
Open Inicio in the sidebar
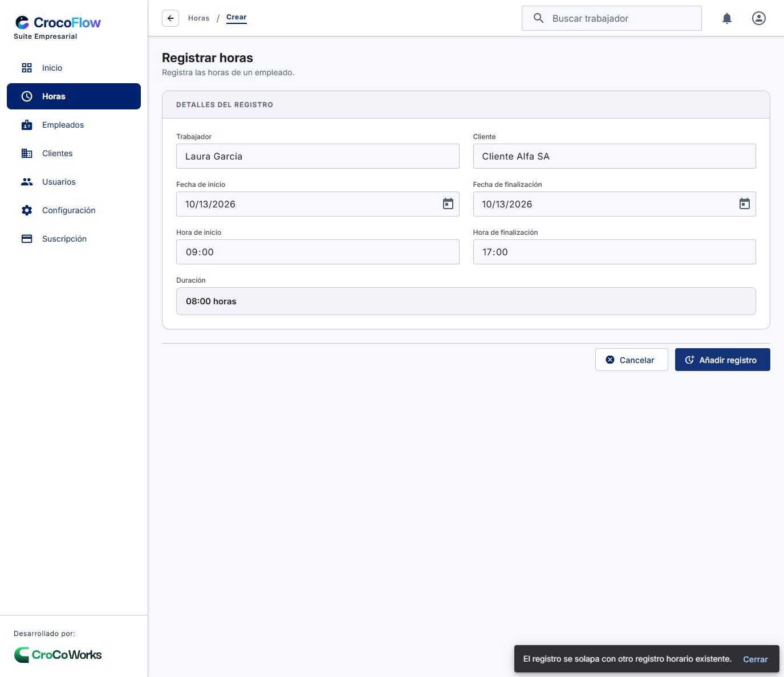point(74,68)
